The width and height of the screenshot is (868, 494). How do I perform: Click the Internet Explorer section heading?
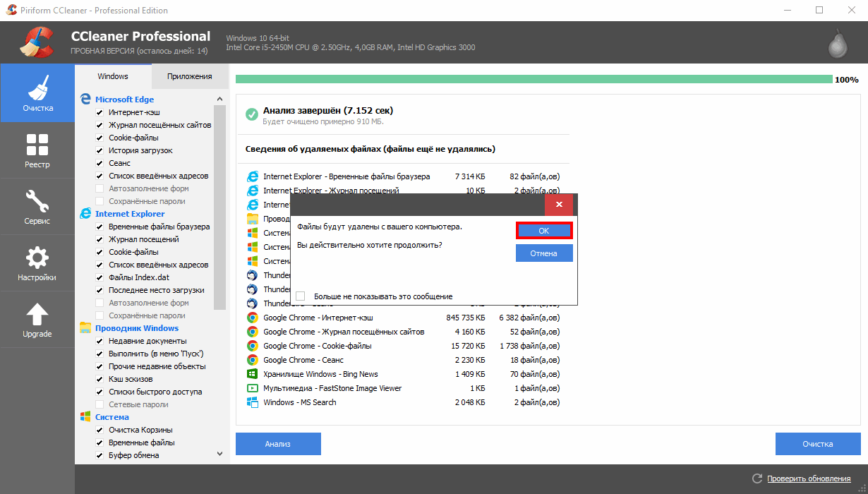(x=130, y=214)
